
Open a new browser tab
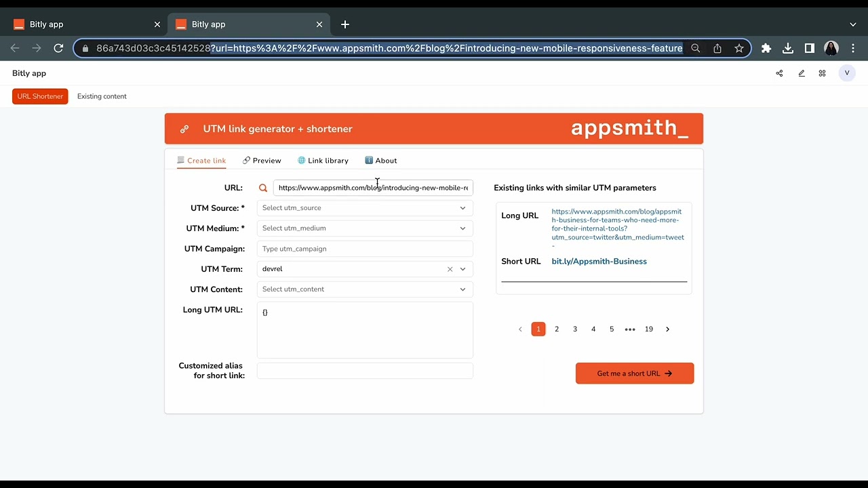click(x=345, y=24)
